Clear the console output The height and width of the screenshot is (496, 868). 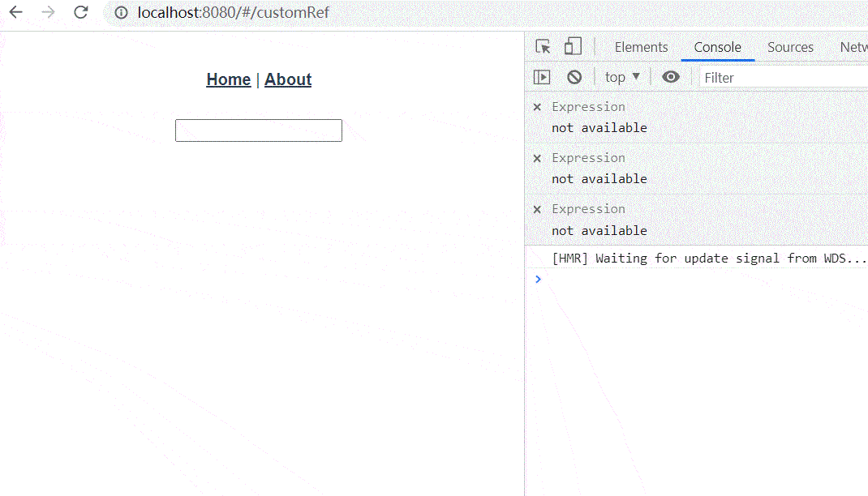tap(574, 77)
